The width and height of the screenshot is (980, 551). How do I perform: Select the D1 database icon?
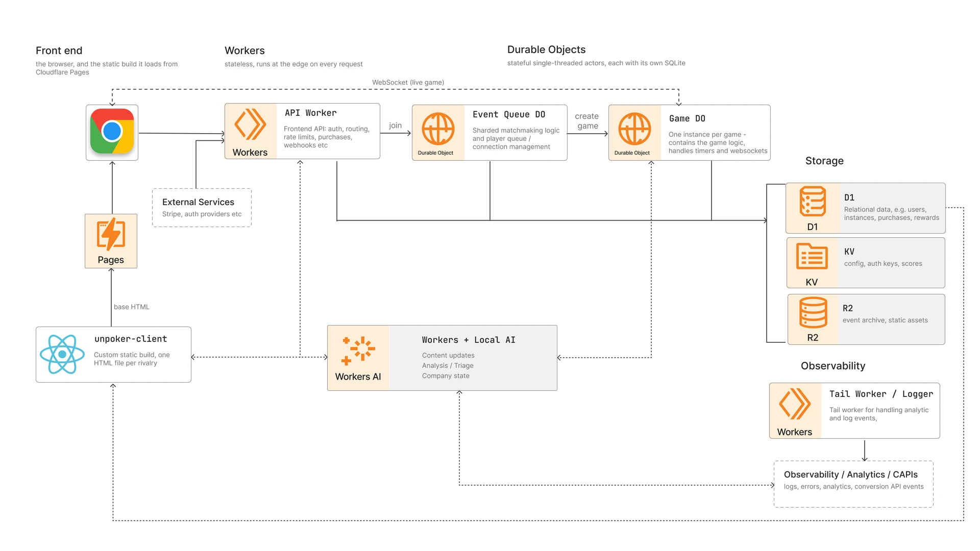(813, 202)
